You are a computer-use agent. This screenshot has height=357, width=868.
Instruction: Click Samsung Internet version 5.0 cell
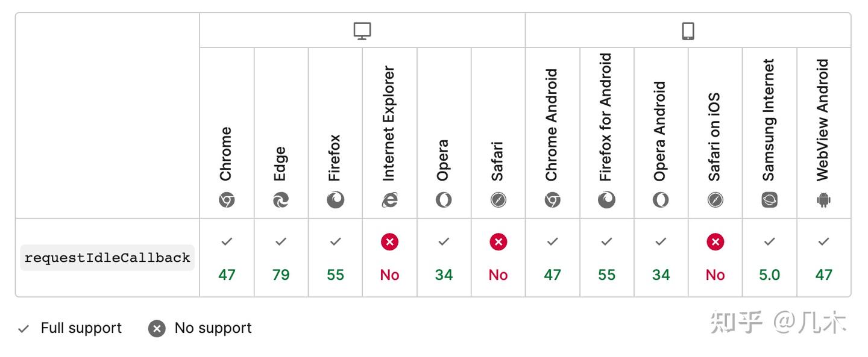[x=769, y=275]
